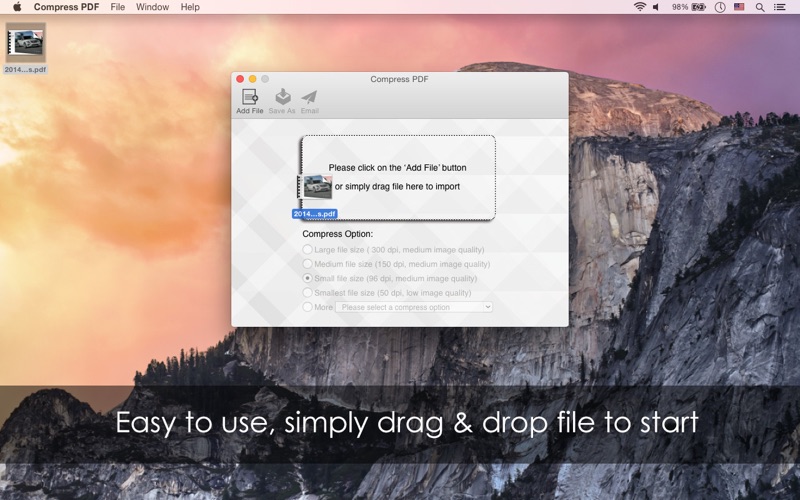This screenshot has width=800, height=500.
Task: Open the Apple menu logo
Action: coord(16,7)
